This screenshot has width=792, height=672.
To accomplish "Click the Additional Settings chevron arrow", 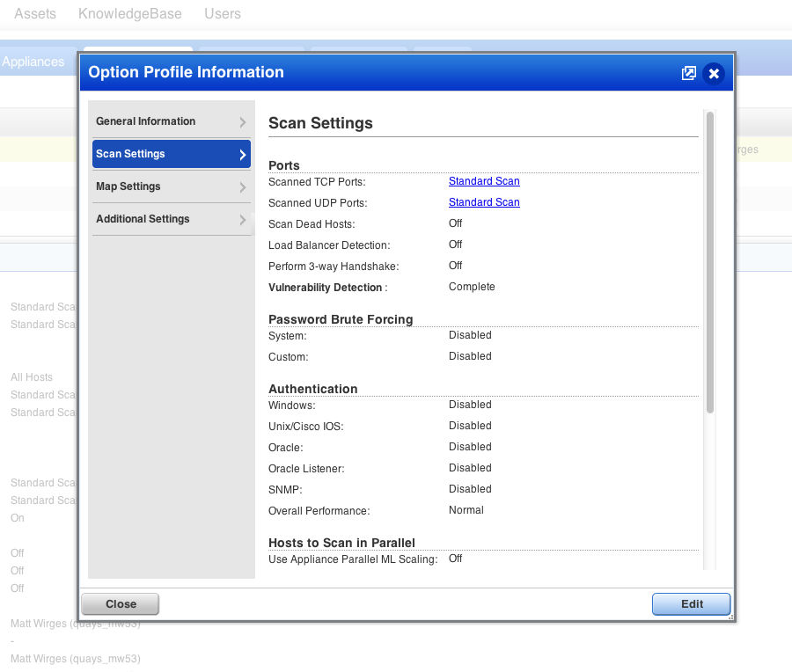I will pos(243,220).
